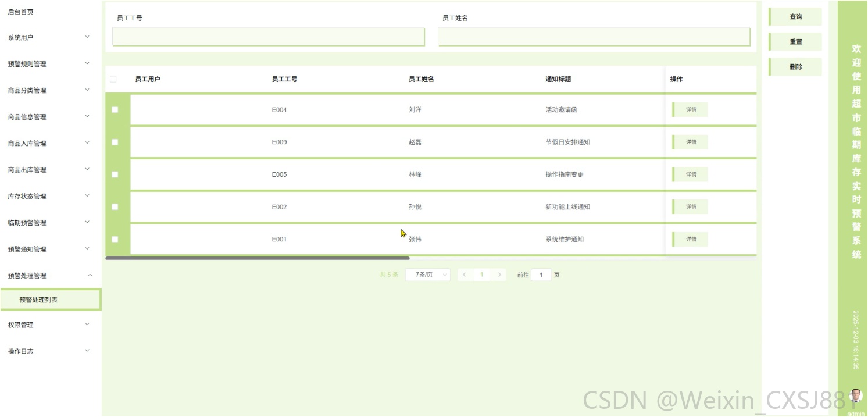868x417 pixels.
Task: Go to the next page arrow
Action: coord(499,275)
